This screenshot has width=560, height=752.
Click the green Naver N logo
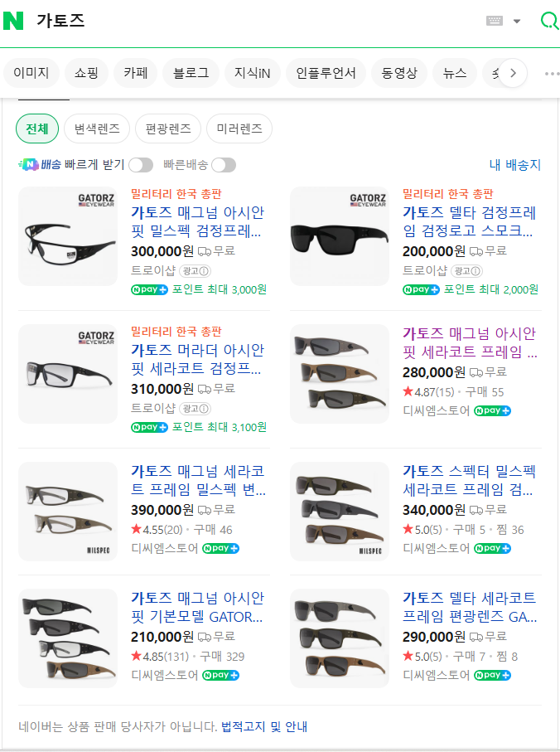point(14,22)
